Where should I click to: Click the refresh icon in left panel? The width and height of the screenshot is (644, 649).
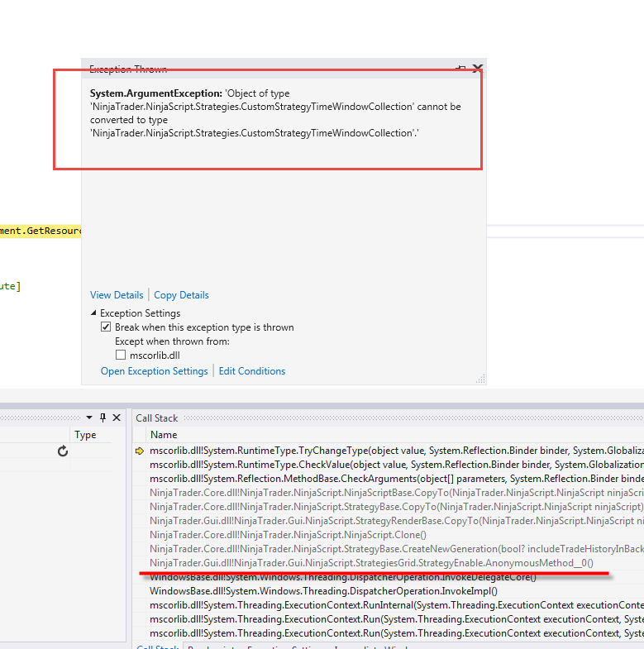[63, 451]
